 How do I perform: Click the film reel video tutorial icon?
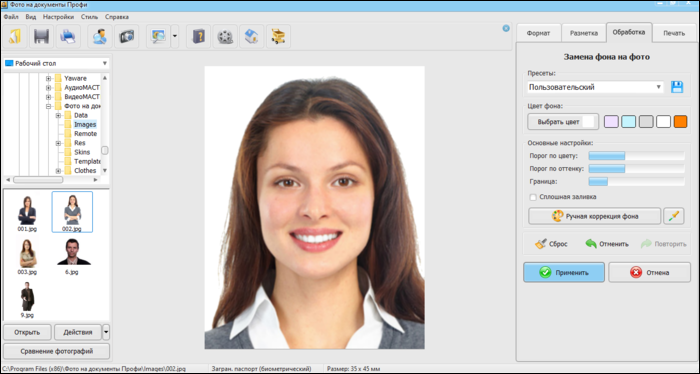pos(225,37)
